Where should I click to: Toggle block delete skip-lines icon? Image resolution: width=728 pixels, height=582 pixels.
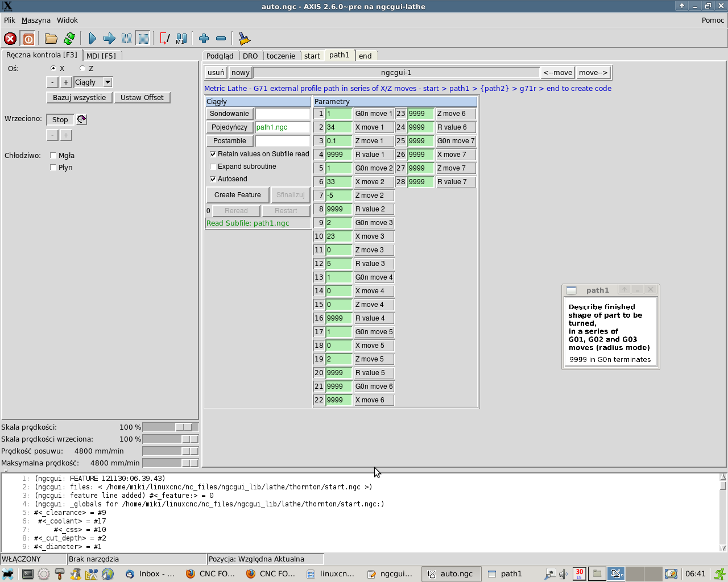click(x=164, y=39)
